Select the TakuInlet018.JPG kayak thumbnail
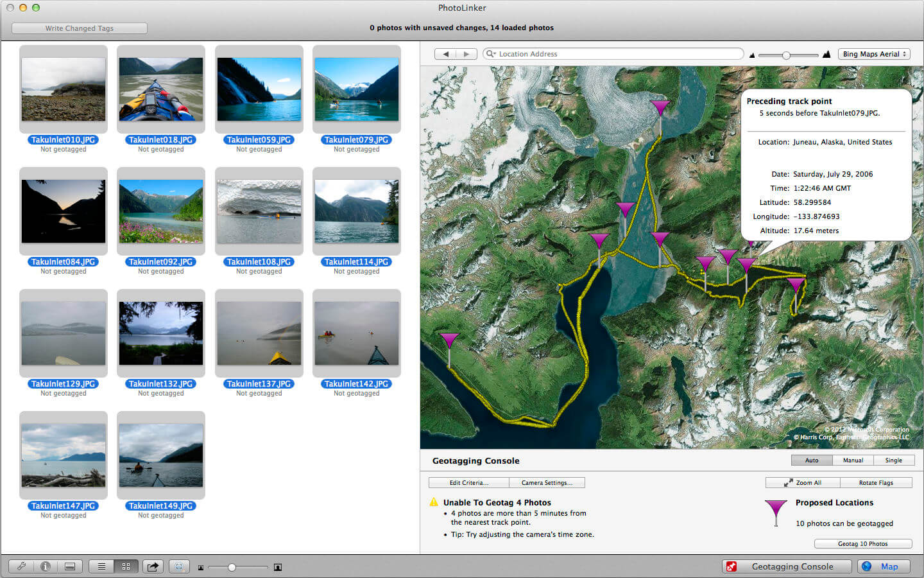The image size is (924, 578). pyautogui.click(x=161, y=89)
